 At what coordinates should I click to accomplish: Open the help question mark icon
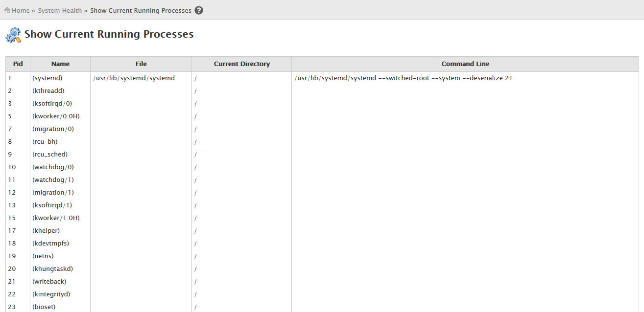pos(199,10)
